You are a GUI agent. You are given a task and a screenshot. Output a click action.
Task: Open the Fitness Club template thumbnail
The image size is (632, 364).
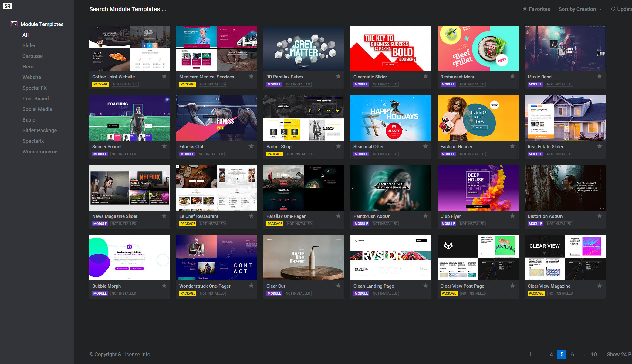(x=217, y=118)
